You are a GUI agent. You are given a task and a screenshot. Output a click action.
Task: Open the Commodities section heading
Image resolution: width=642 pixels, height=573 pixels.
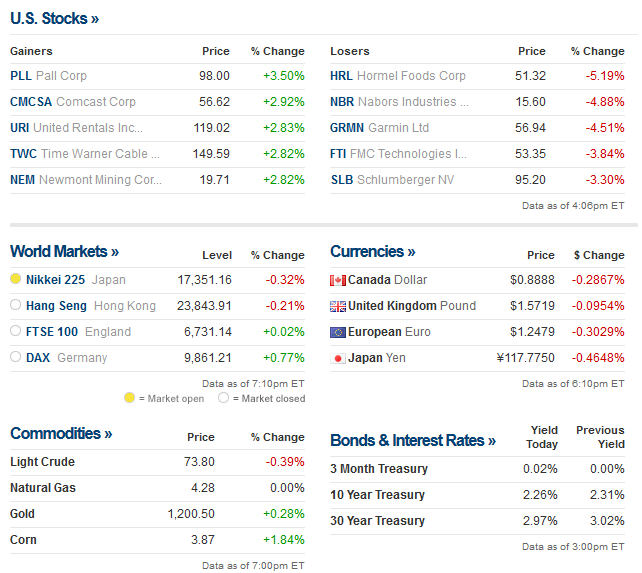(61, 434)
